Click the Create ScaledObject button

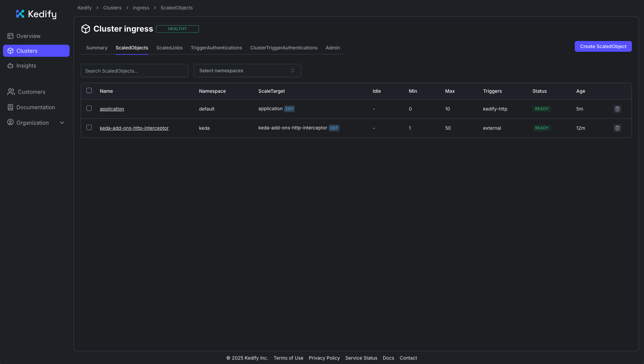(x=603, y=46)
